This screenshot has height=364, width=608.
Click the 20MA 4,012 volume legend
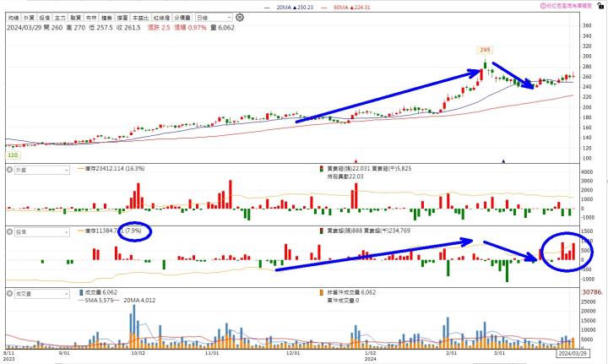[x=139, y=300]
